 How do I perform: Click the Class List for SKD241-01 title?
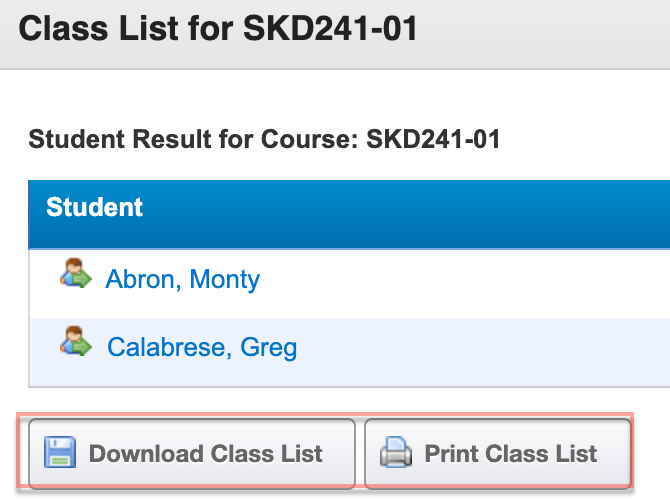(x=217, y=29)
